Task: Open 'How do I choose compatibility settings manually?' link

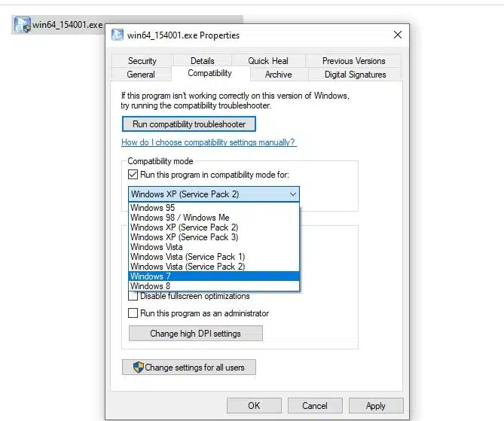Action: point(208,142)
